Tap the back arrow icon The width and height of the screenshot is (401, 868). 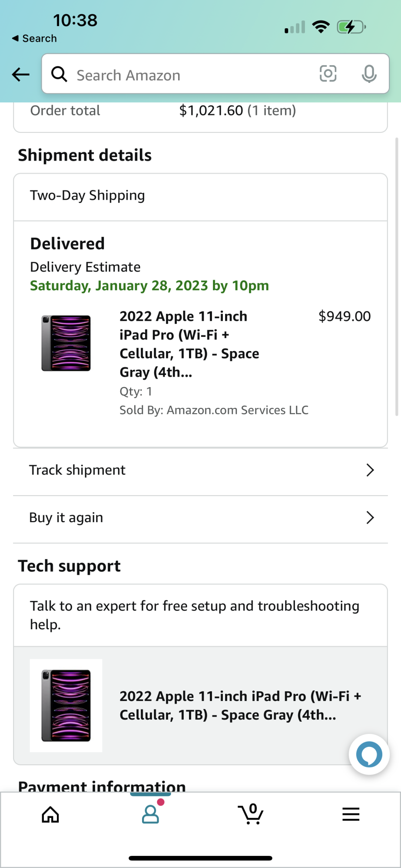[20, 75]
